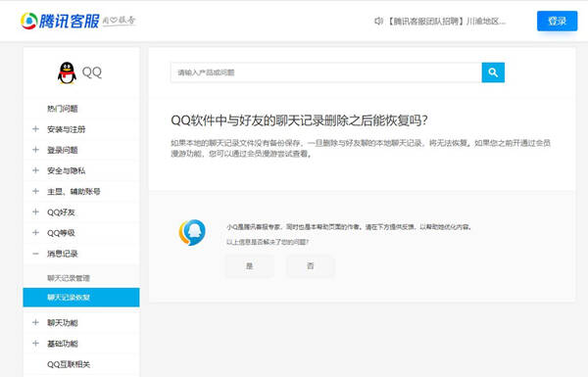Image resolution: width=588 pixels, height=377 pixels.
Task: Click the Xiao Q assistant avatar
Action: tap(192, 232)
